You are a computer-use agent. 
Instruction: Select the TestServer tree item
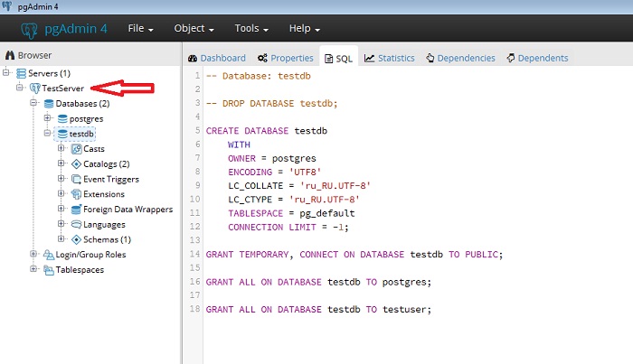click(x=63, y=89)
